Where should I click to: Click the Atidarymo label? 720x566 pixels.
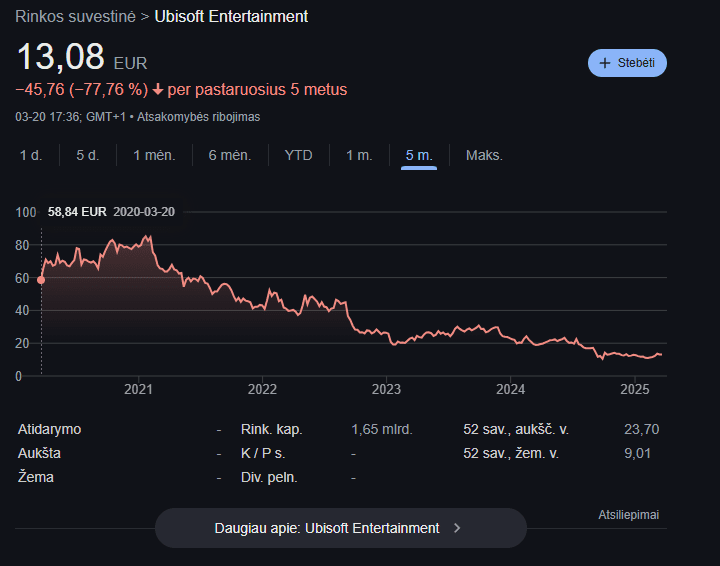click(49, 429)
